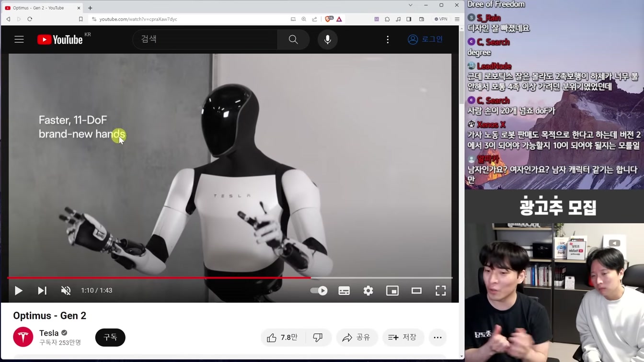Open the media control music-note icon

[x=398, y=19]
